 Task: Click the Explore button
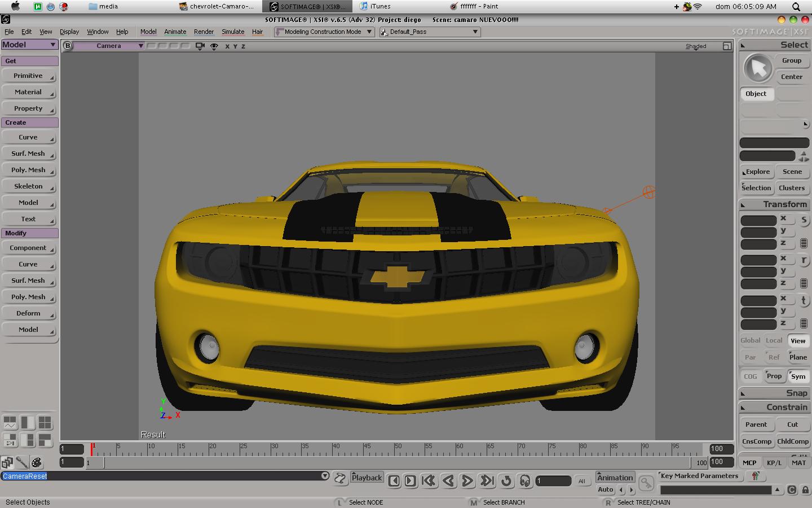[x=757, y=172]
